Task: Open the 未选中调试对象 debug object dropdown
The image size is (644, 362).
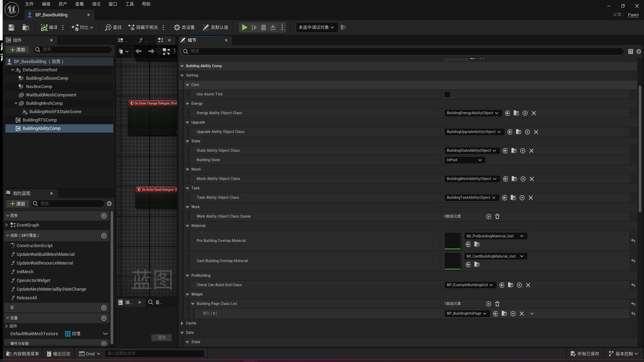Action: click(316, 28)
